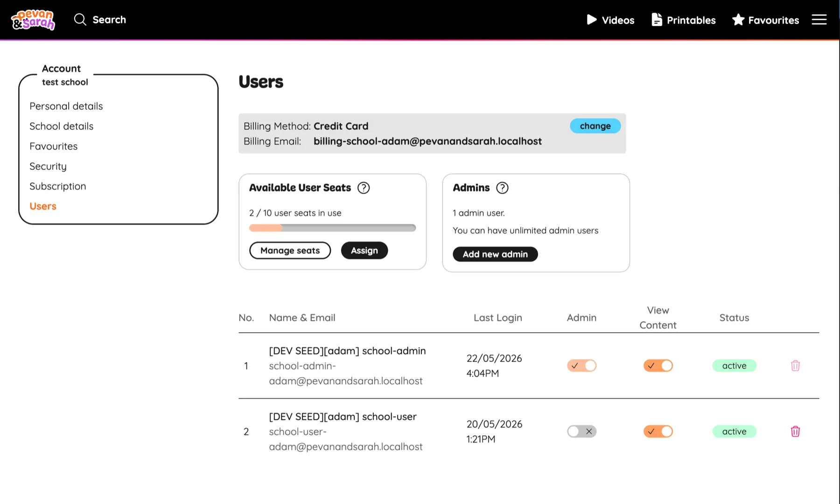Viewport: 840px width, 504px height.
Task: Enable Admin switch for school-user
Action: (x=582, y=431)
